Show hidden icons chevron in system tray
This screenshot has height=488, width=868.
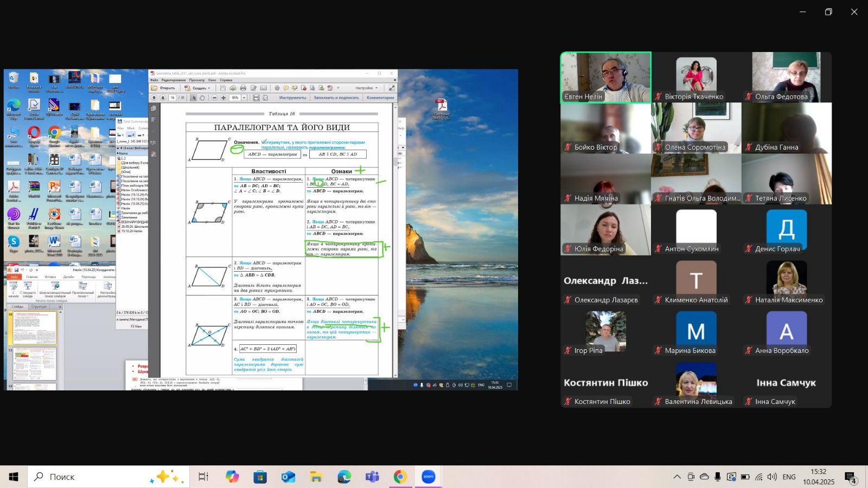pos(677,477)
